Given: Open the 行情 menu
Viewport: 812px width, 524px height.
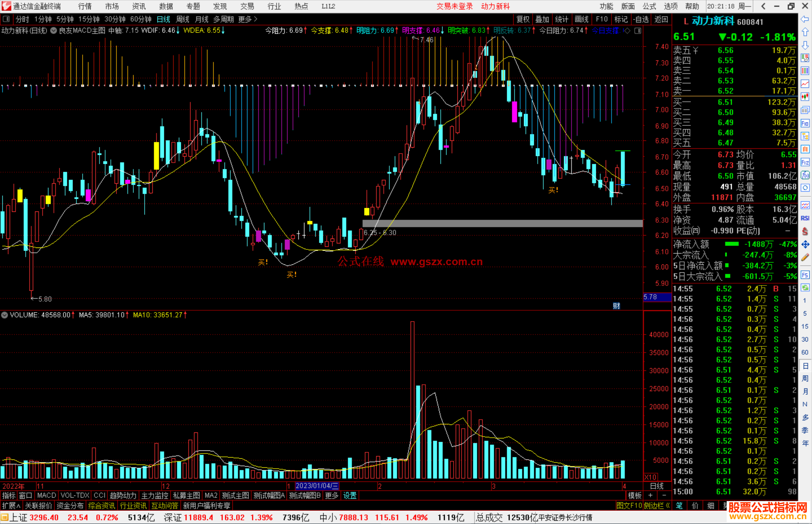Looking at the screenshot, I should [x=85, y=6].
